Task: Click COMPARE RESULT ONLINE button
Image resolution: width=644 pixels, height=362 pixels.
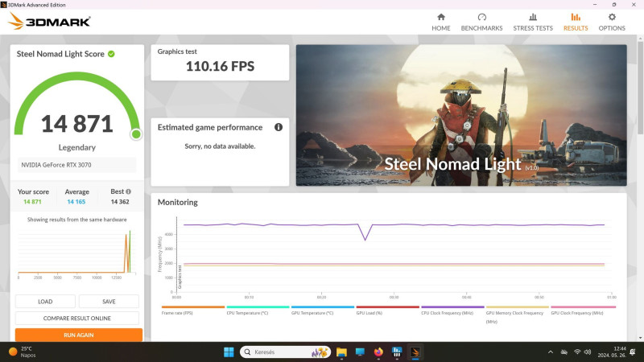Action: click(x=77, y=318)
